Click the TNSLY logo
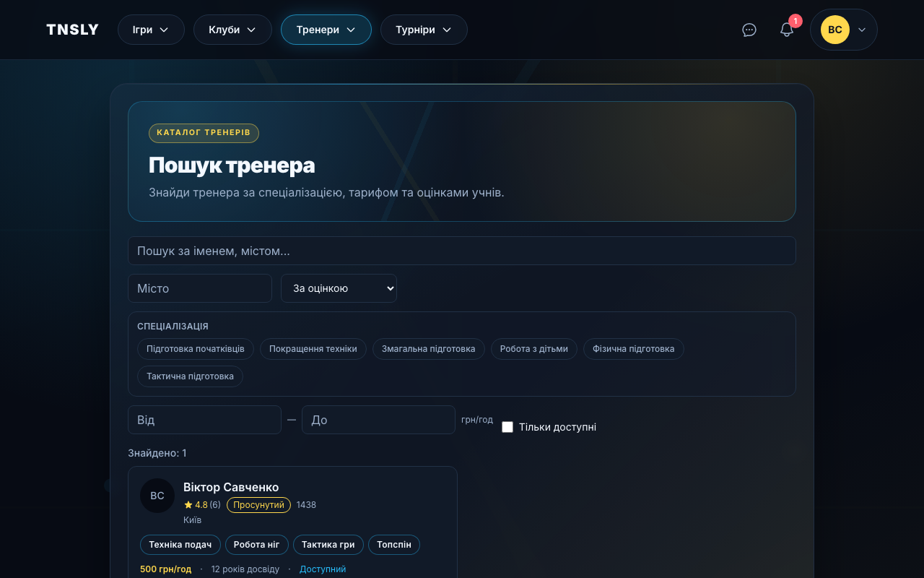The image size is (924, 578). (x=72, y=30)
